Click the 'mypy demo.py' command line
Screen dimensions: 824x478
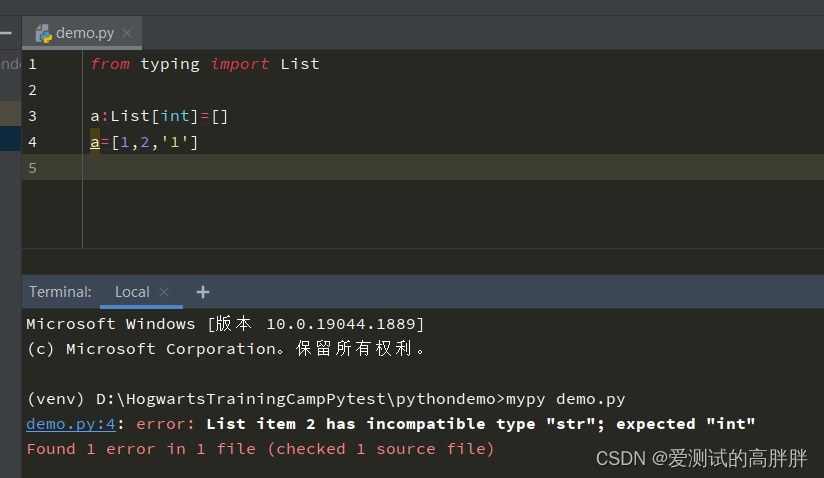coord(326,399)
